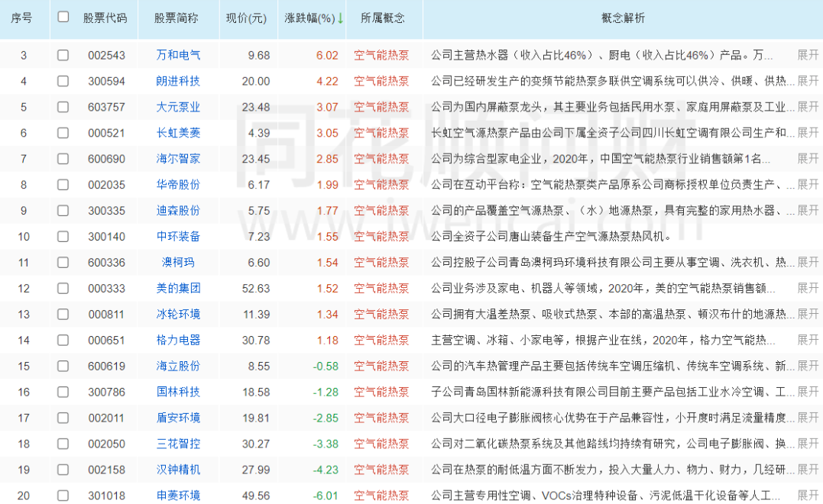Select price value 49.56
823x504 pixels.
pyautogui.click(x=256, y=496)
